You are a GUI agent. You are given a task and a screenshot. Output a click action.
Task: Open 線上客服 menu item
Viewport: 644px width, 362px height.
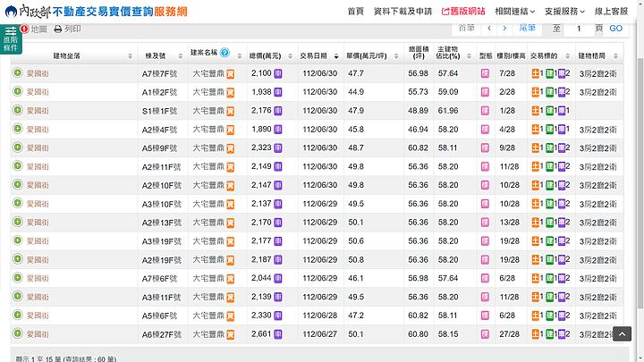click(611, 12)
